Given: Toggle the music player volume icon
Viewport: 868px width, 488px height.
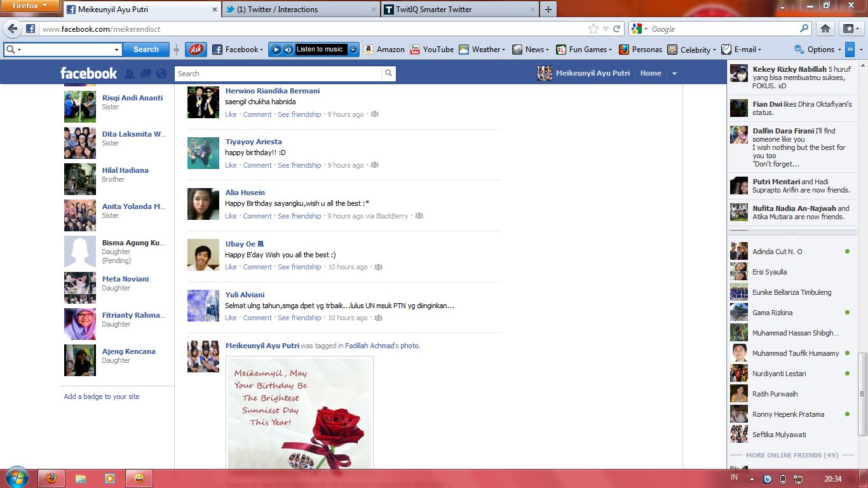Looking at the screenshot, I should [x=288, y=50].
